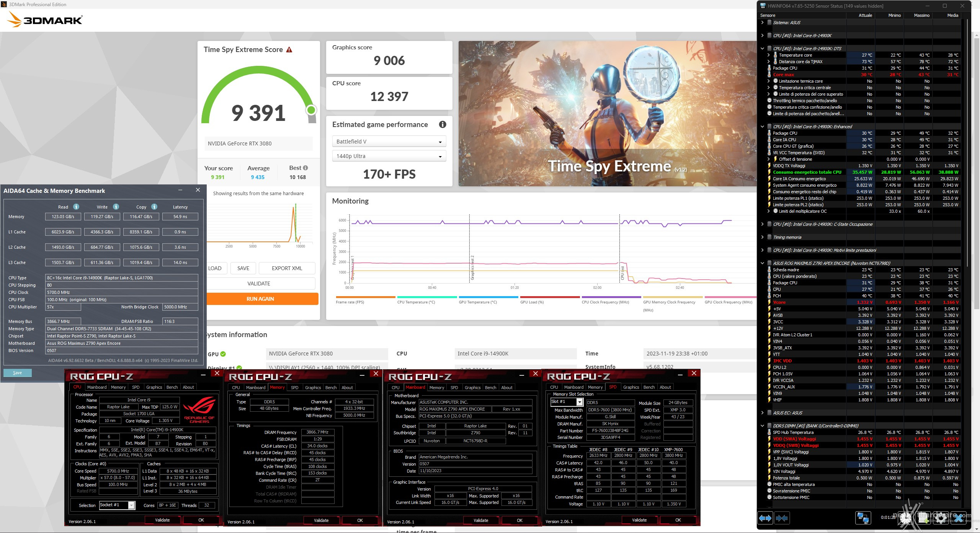
Task: Click the info icon next to Best score
Action: point(305,168)
